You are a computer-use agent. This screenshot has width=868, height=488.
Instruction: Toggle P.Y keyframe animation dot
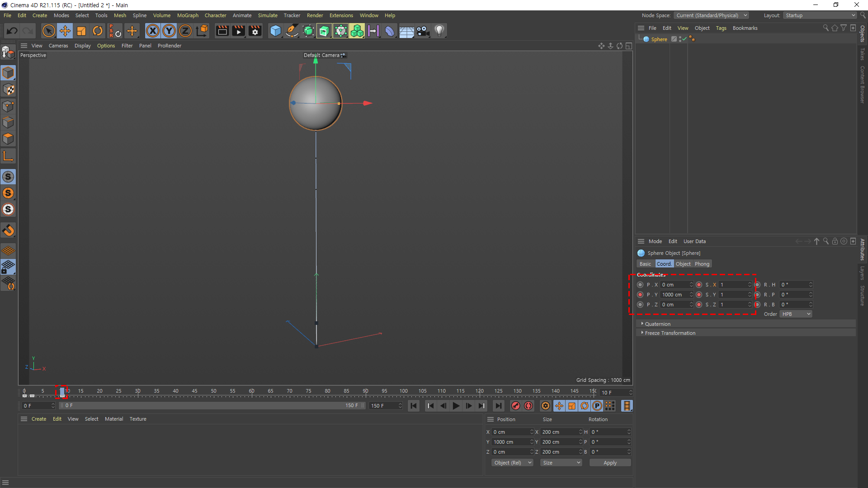tap(640, 295)
